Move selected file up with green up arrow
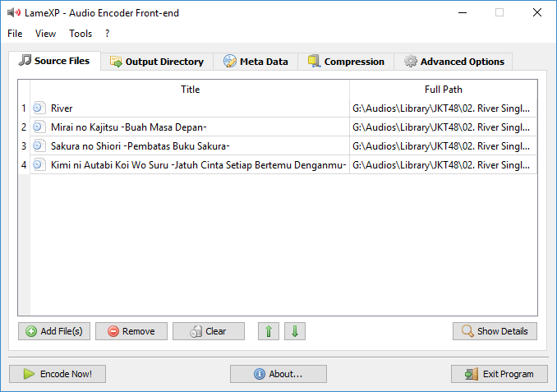Viewport: 557px width, 392px height. (269, 331)
